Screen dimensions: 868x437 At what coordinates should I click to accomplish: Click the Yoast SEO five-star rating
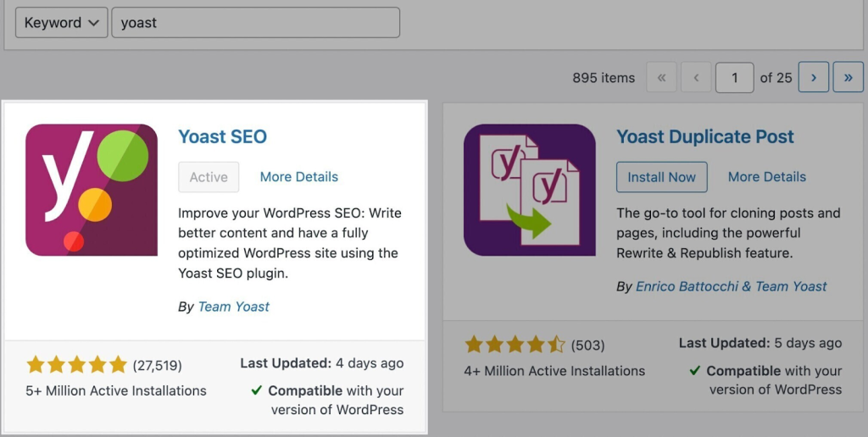click(x=76, y=365)
